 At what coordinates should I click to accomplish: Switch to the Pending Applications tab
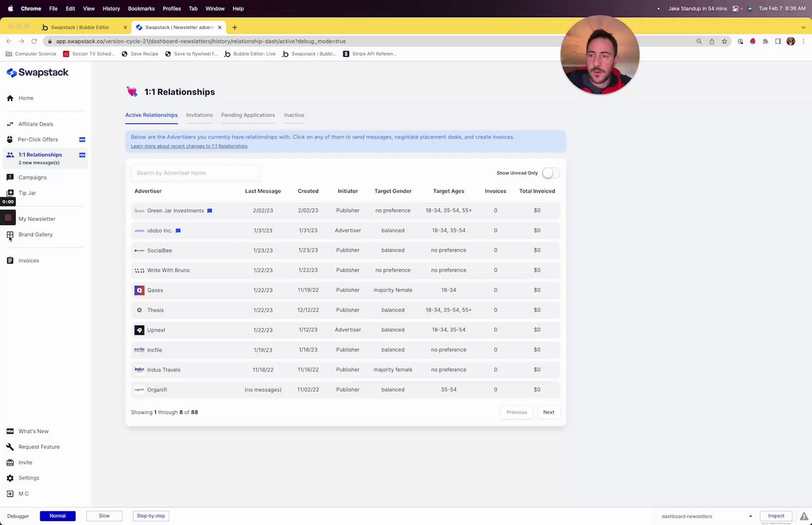coord(248,116)
